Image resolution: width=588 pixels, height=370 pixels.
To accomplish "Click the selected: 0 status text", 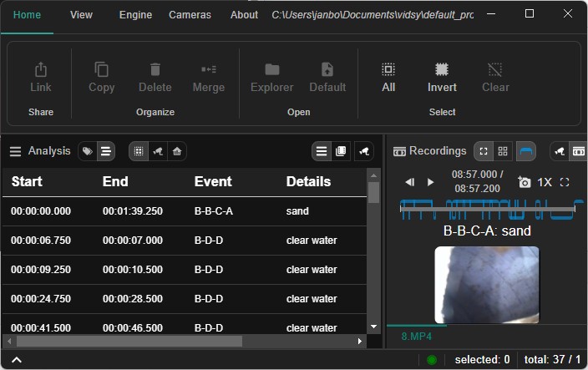I will [x=482, y=360].
